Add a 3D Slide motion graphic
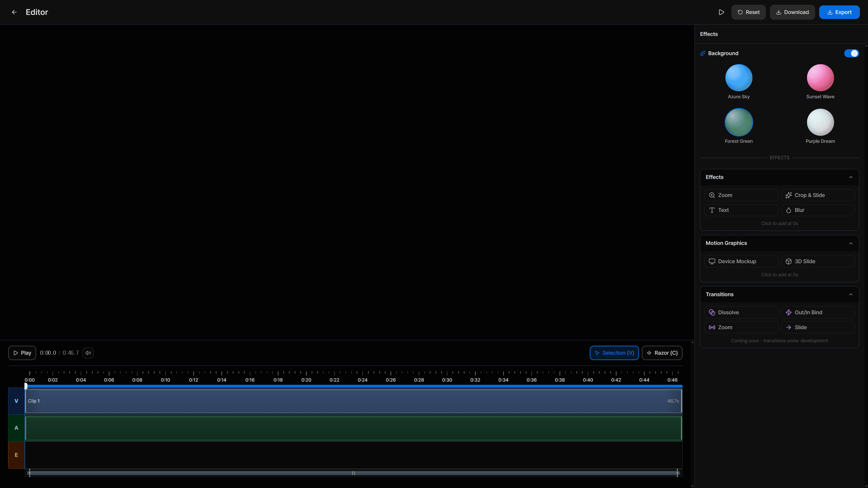The height and width of the screenshot is (488, 868). (x=818, y=261)
